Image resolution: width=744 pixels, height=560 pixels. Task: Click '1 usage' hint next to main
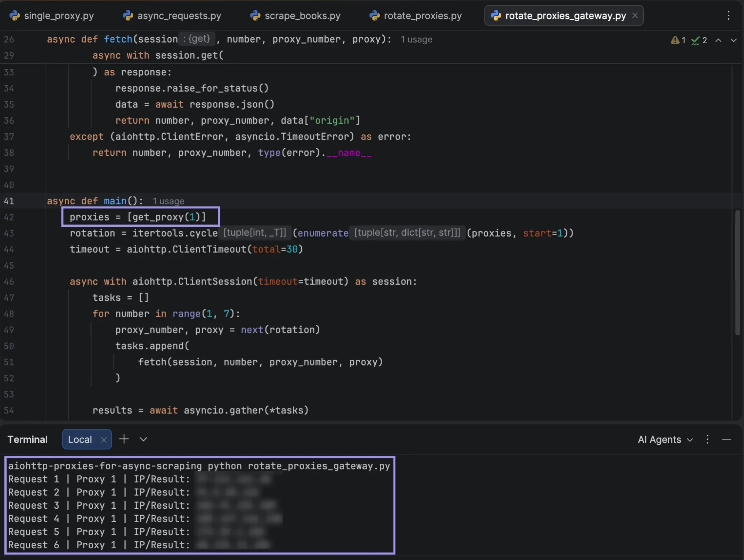tap(168, 201)
